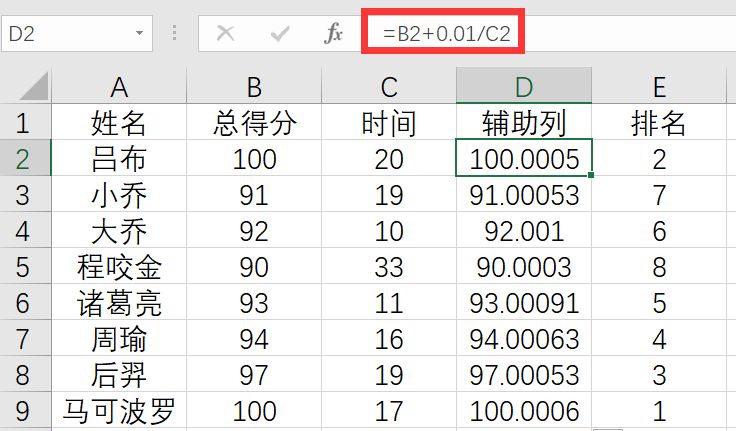Expand the Name Box dropdown arrow
This screenshot has height=431, width=736.
[x=139, y=34]
